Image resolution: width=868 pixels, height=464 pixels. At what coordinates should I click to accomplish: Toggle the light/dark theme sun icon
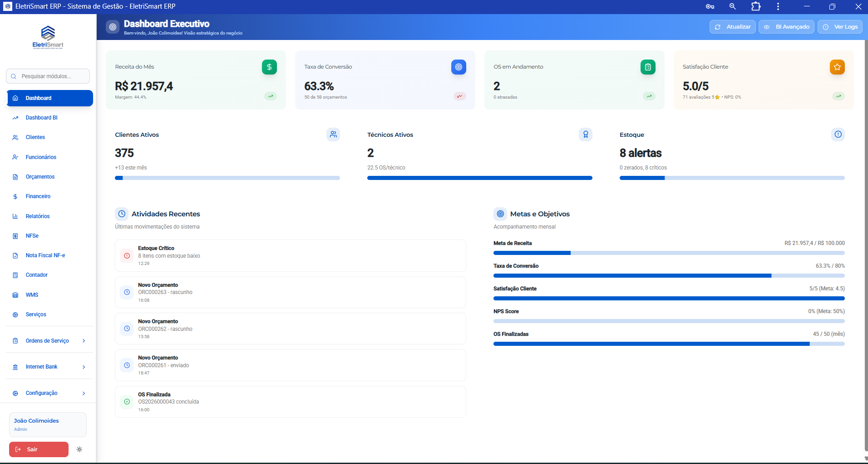click(79, 449)
